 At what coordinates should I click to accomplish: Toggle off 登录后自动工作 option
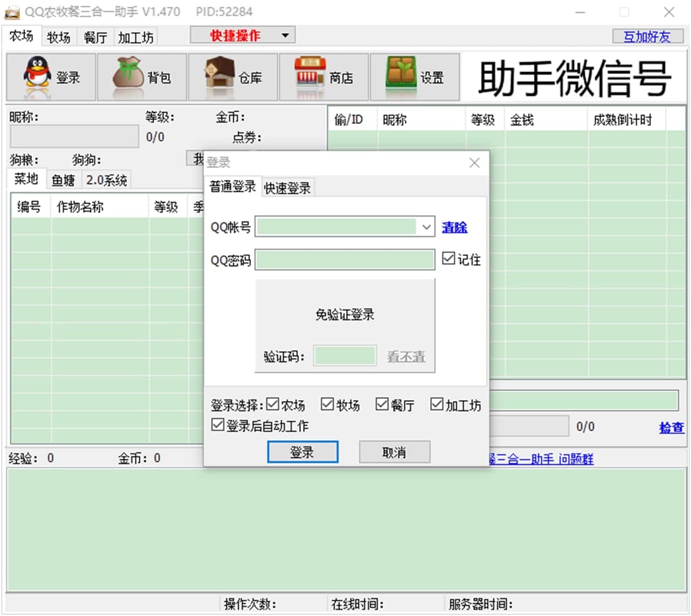point(218,424)
